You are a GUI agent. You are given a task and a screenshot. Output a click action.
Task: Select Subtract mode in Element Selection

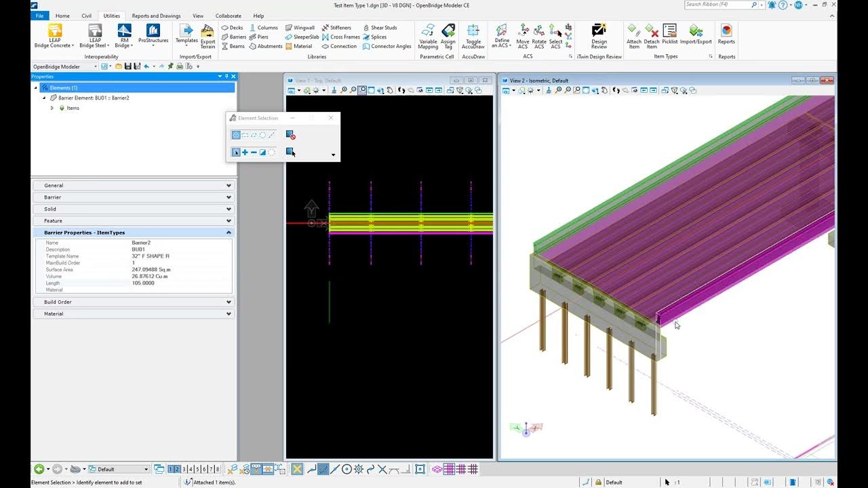254,152
